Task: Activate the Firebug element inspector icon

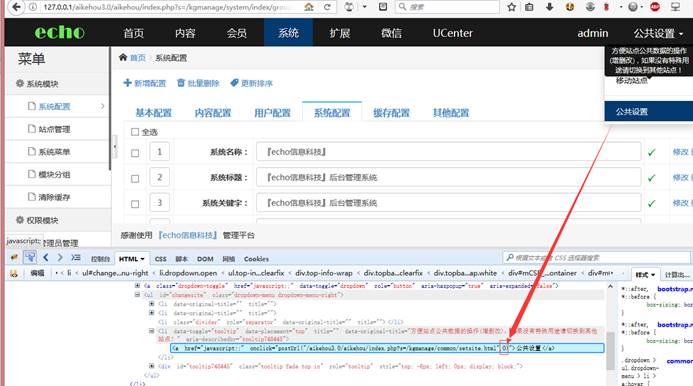Action: [30, 257]
